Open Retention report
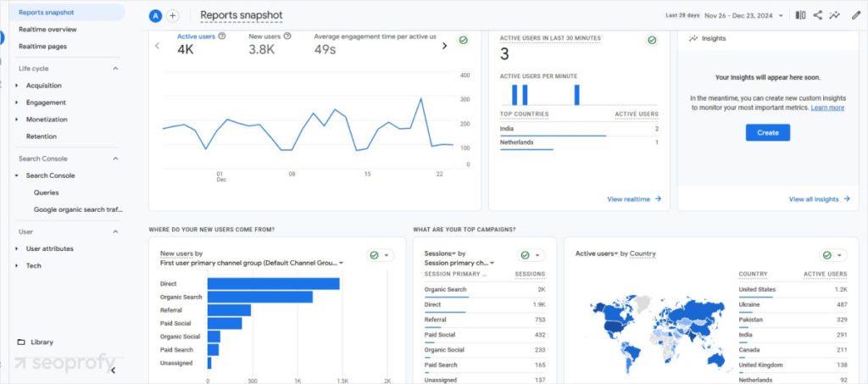This screenshot has height=384, width=868. pos(42,136)
